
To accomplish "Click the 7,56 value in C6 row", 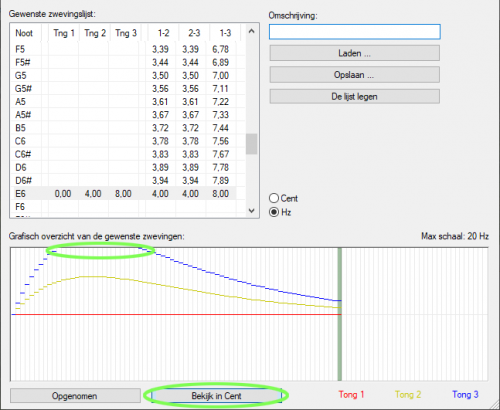I will pyautogui.click(x=220, y=141).
